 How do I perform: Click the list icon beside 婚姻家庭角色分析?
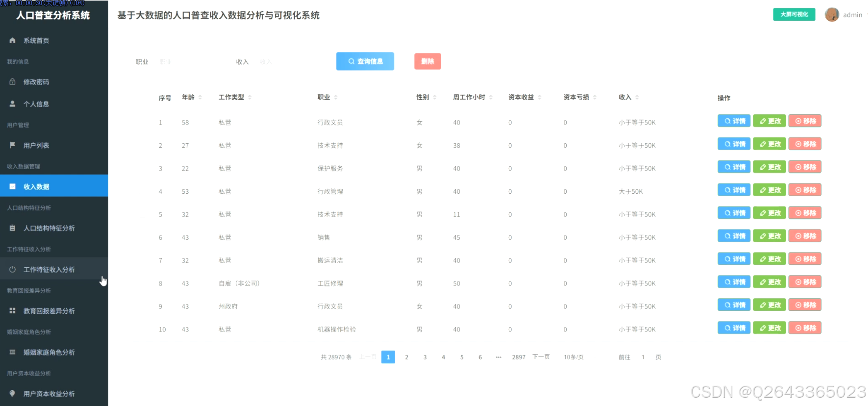coord(12,352)
